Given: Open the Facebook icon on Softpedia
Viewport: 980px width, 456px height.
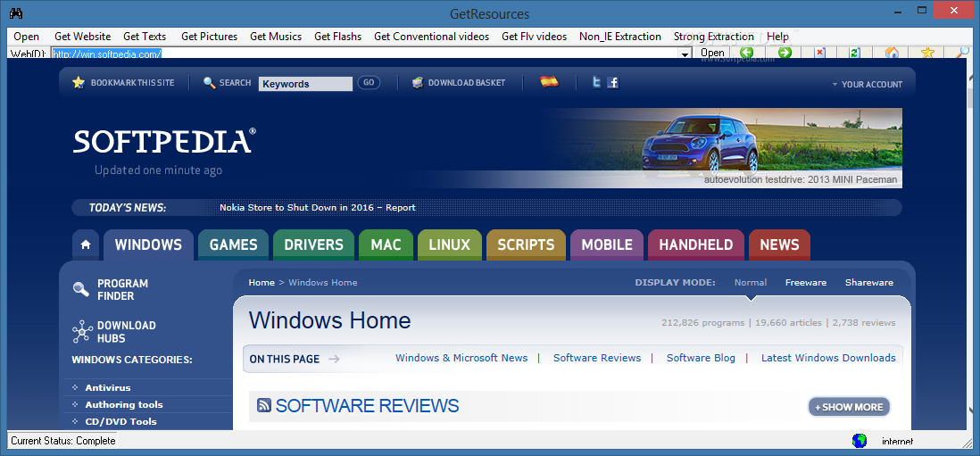Looking at the screenshot, I should click(x=613, y=82).
